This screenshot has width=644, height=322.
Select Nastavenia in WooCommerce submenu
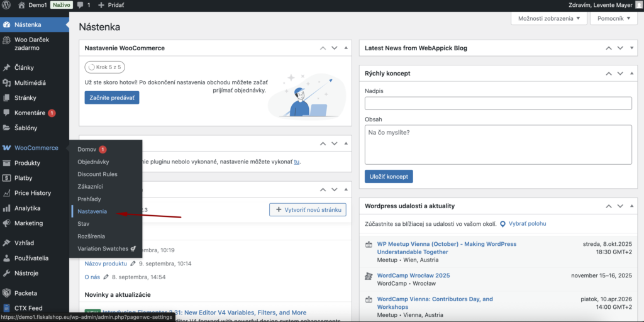(x=92, y=211)
